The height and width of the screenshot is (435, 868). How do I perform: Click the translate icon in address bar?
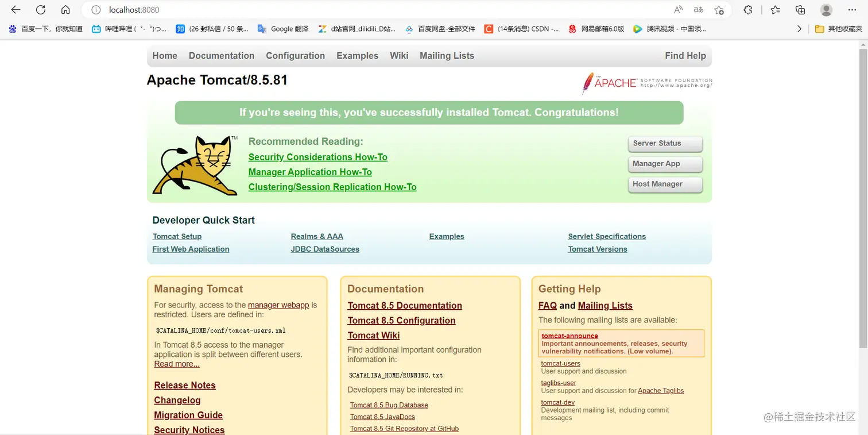point(698,10)
